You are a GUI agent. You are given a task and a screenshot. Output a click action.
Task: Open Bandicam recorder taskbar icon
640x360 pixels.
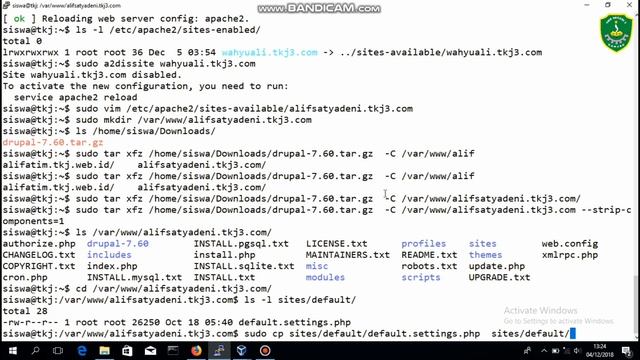pos(265,351)
